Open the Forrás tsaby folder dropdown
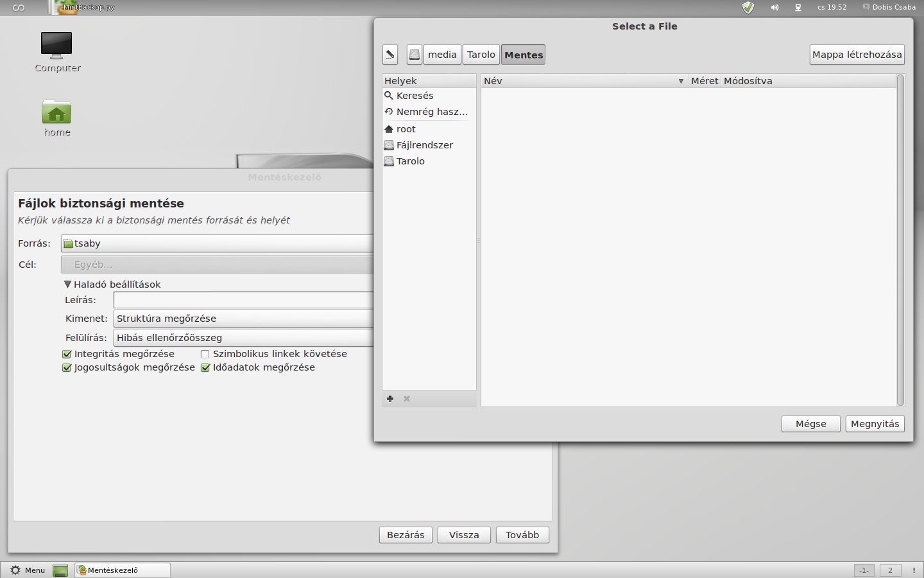The width and height of the screenshot is (924, 578). (217, 243)
